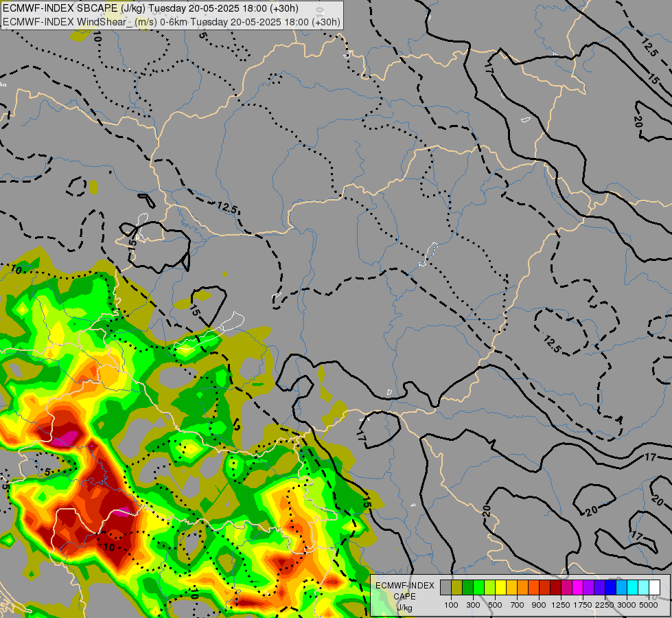
Task: Click the SBCAPE title line
Action: (x=150, y=8)
